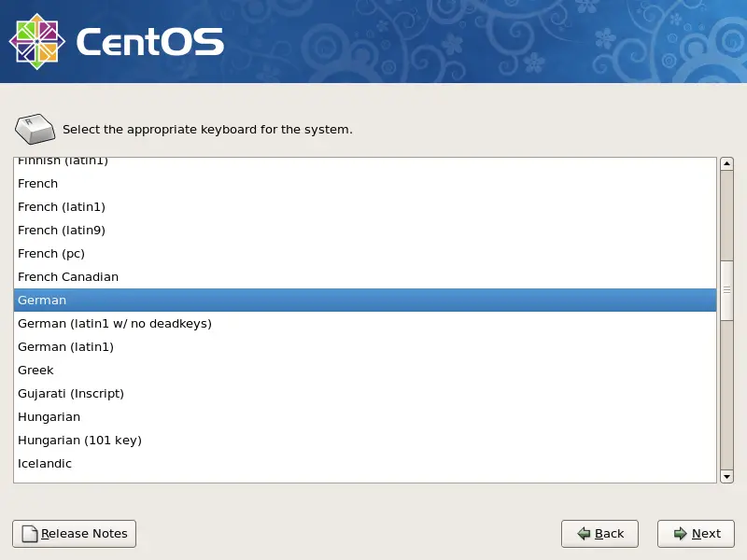747x560 pixels.
Task: Click the green Next arrow icon
Action: pyautogui.click(x=681, y=533)
